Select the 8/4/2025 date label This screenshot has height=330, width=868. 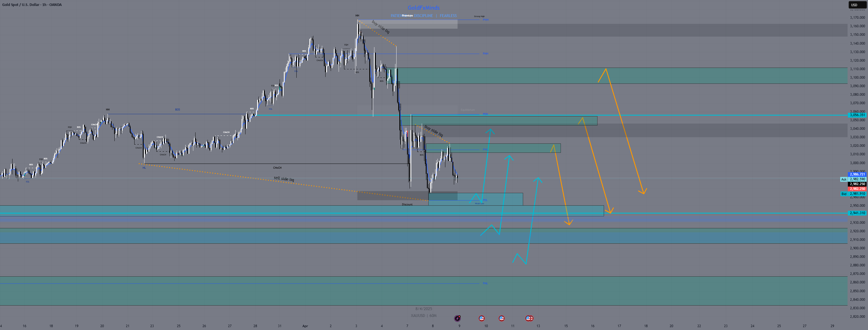coord(423,309)
